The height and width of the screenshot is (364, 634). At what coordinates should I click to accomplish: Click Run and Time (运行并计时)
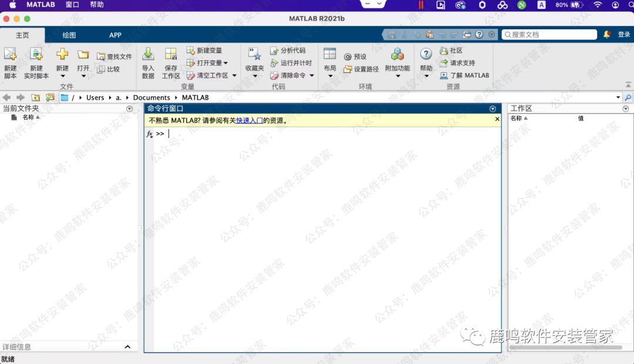tap(291, 63)
